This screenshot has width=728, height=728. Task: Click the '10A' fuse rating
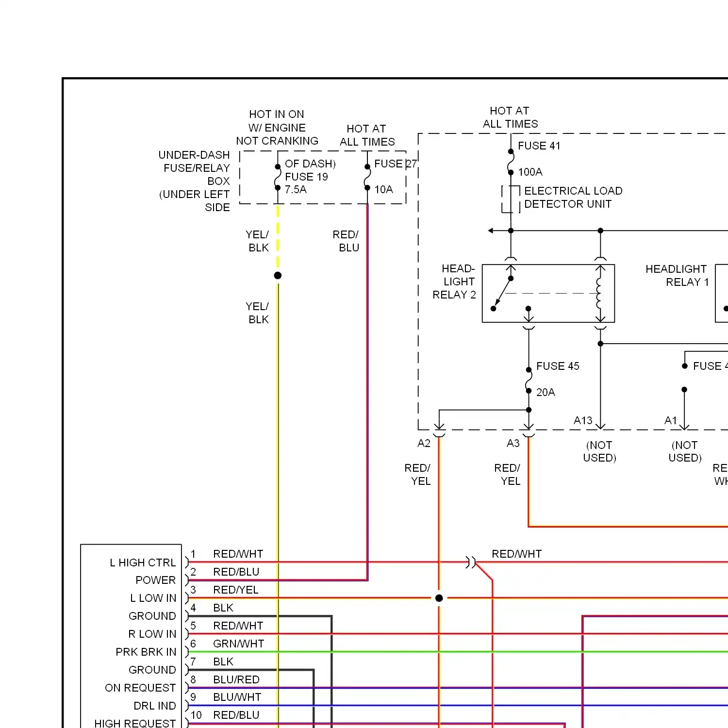click(x=383, y=190)
